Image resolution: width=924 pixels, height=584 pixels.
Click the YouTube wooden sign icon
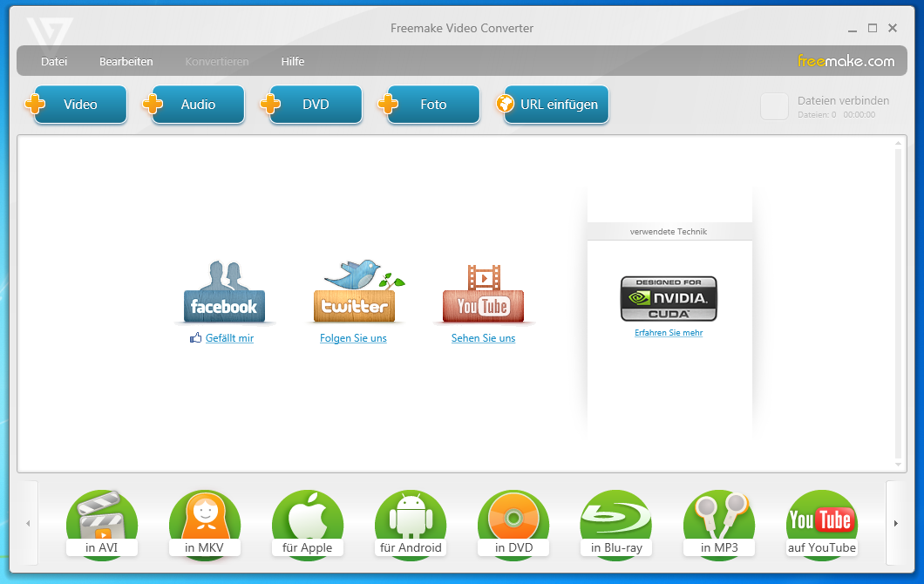click(483, 294)
